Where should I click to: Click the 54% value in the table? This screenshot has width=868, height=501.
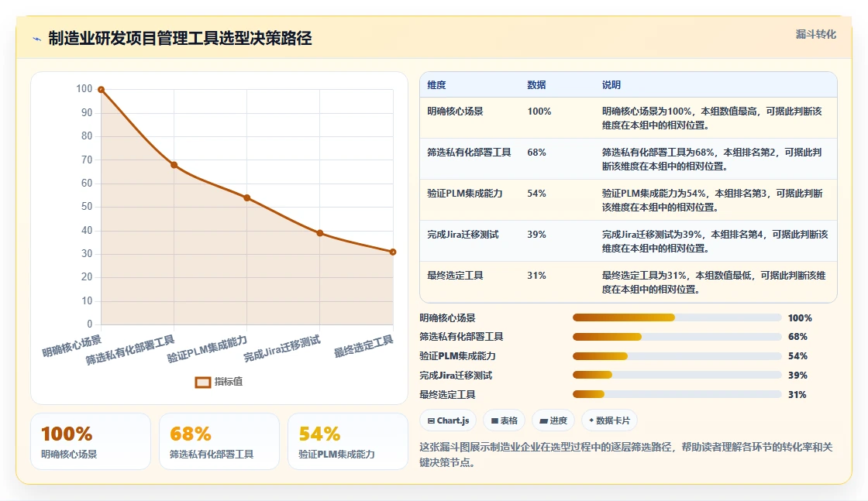[x=536, y=194]
